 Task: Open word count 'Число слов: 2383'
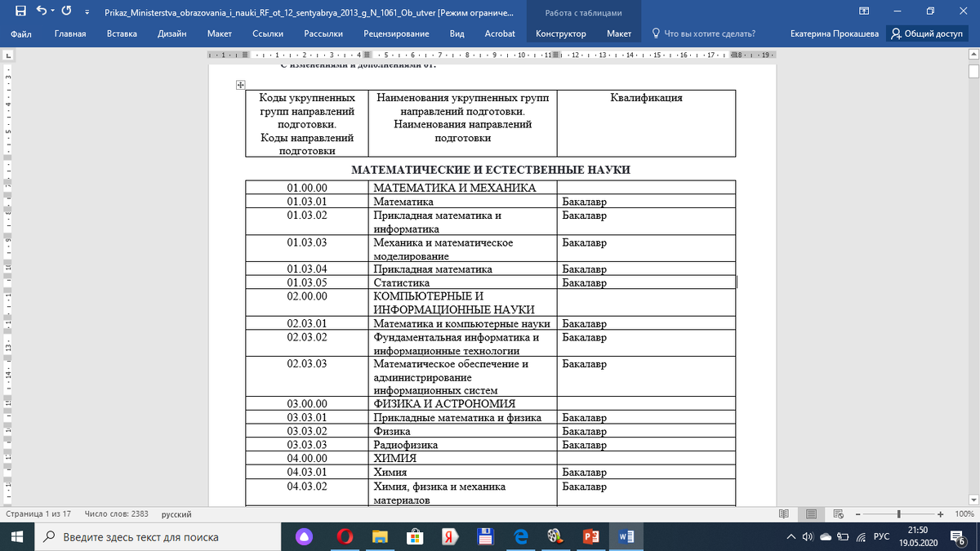point(117,514)
